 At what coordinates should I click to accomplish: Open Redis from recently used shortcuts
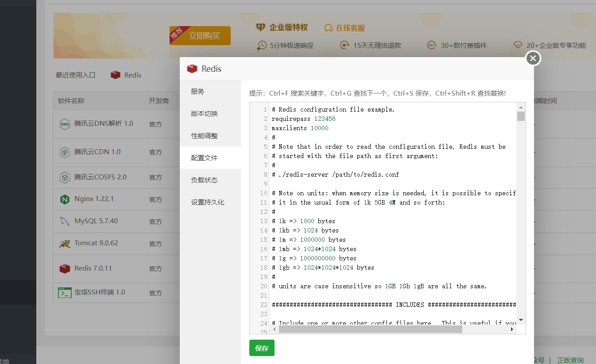pyautogui.click(x=126, y=75)
